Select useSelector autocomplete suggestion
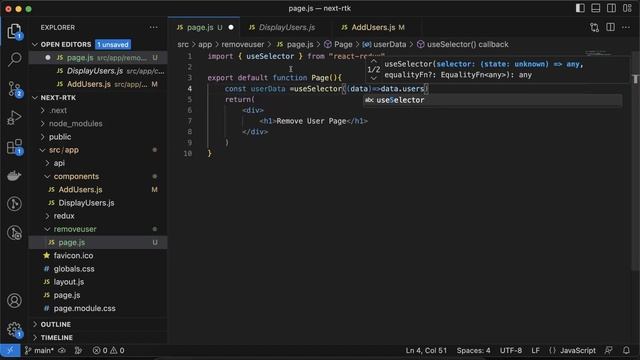Screen dimensions: 640x360 [493, 100]
